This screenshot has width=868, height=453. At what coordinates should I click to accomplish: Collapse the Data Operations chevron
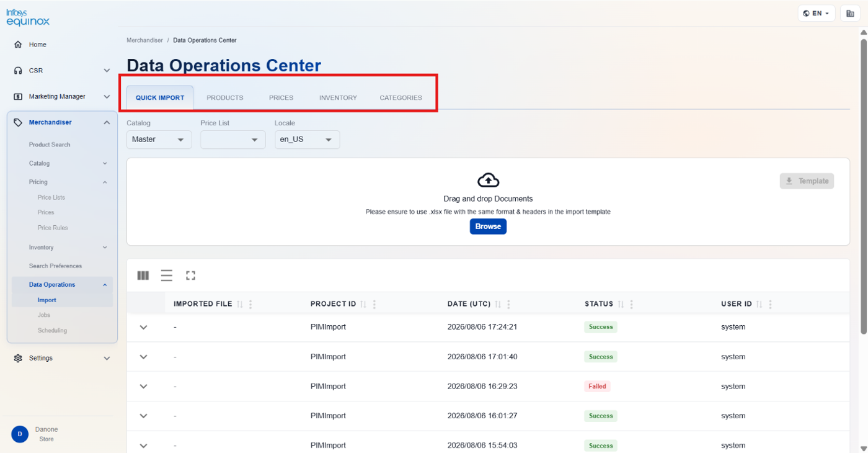click(105, 285)
